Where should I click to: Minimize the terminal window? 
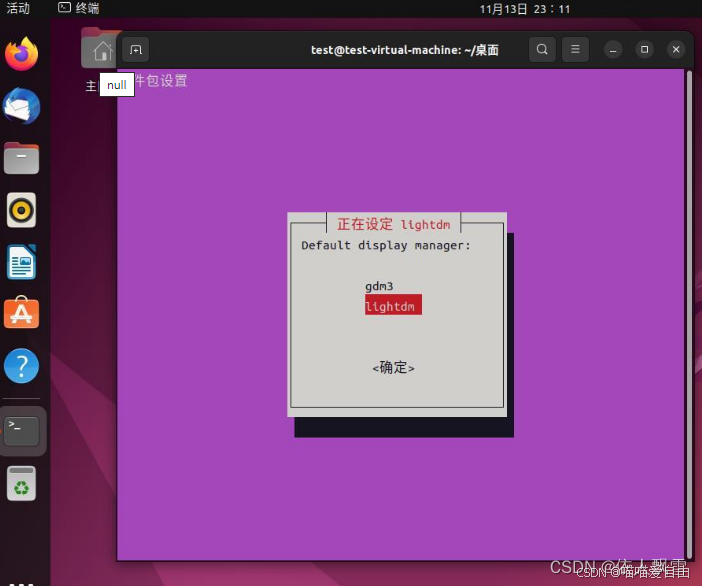pyautogui.click(x=613, y=50)
